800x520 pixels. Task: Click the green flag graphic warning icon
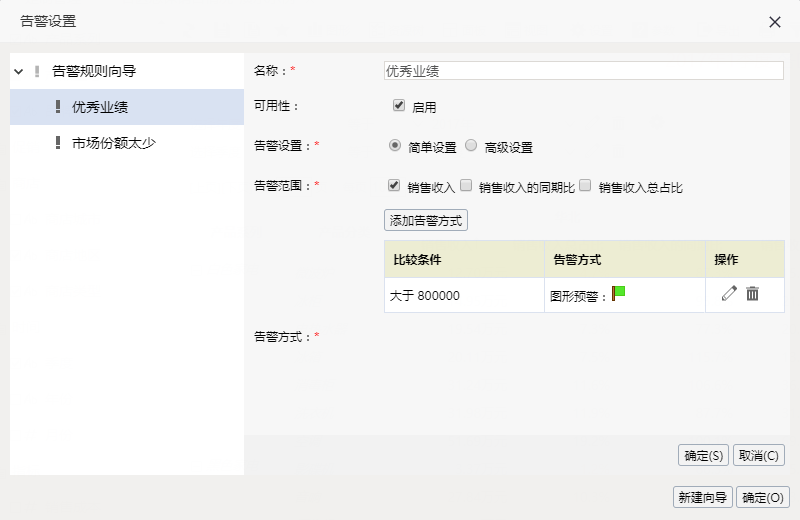(618, 293)
